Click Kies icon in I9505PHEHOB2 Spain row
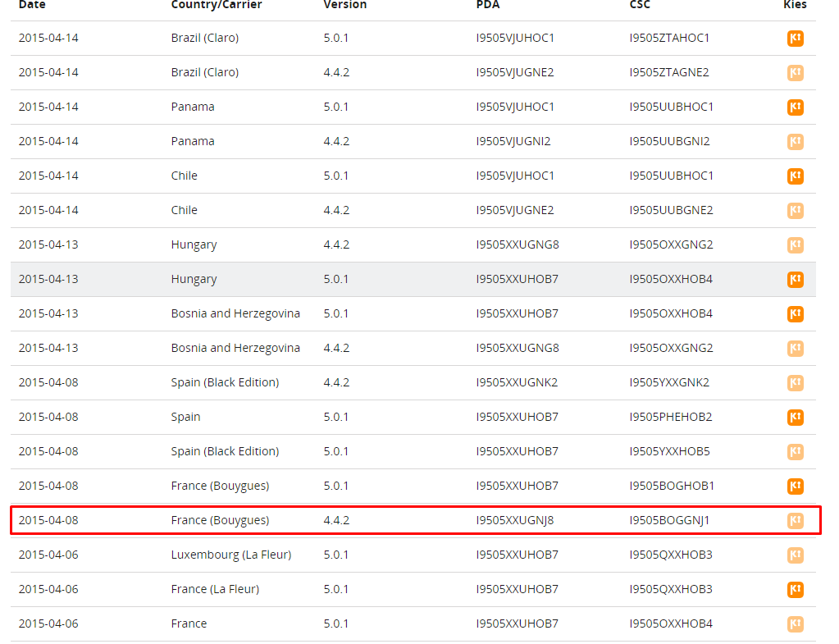Image resolution: width=839 pixels, height=644 pixels. pos(796,417)
